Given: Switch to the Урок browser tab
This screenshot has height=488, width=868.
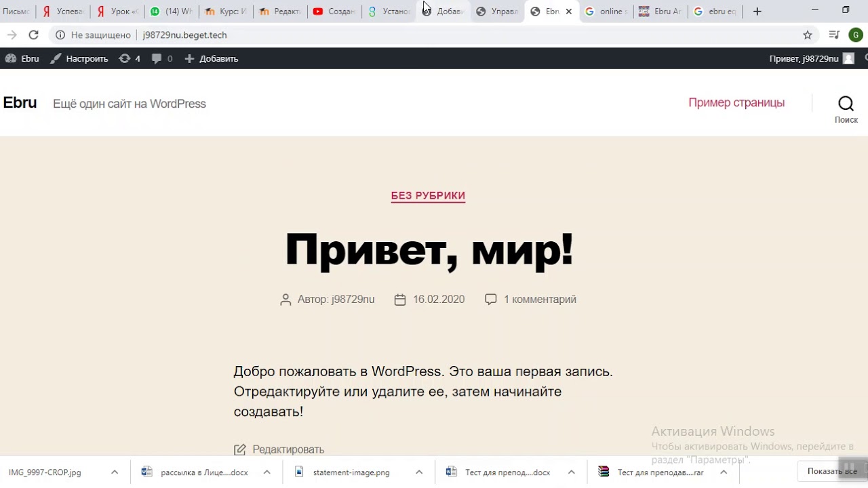Looking at the screenshot, I should [x=117, y=12].
